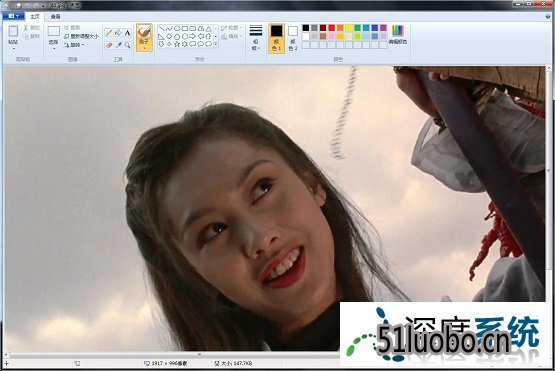Expand the Rotate dropdown menu

74,45
